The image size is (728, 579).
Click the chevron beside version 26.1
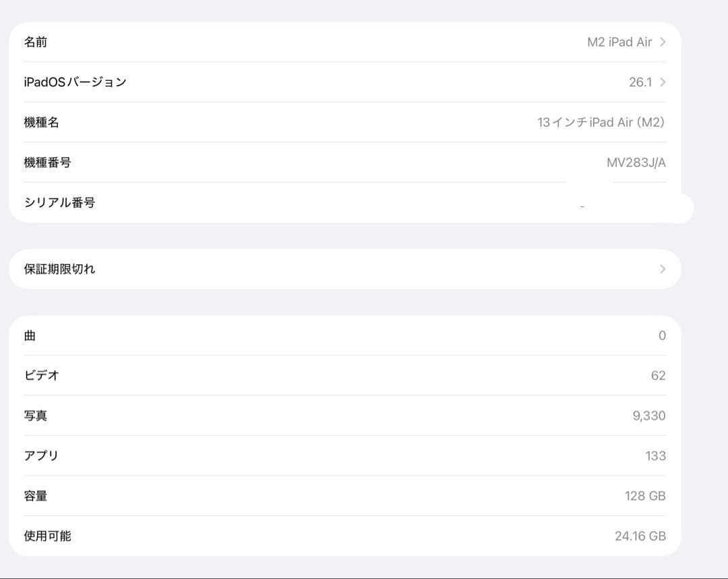662,82
